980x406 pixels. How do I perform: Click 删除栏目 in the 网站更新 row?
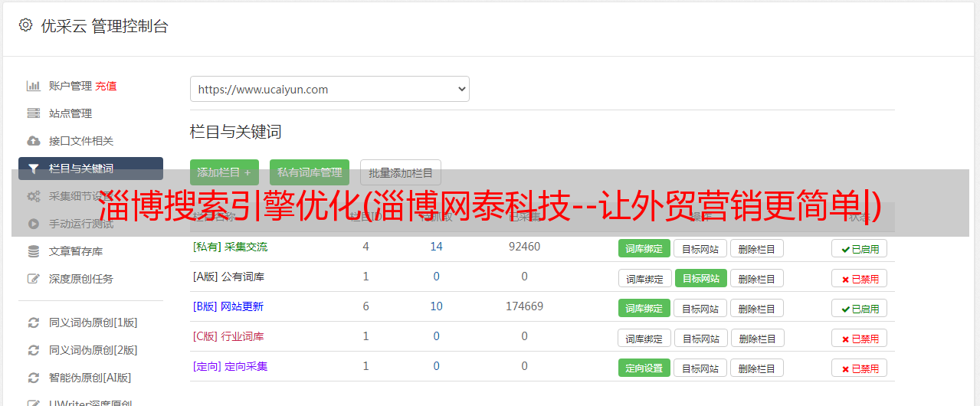pyautogui.click(x=756, y=308)
